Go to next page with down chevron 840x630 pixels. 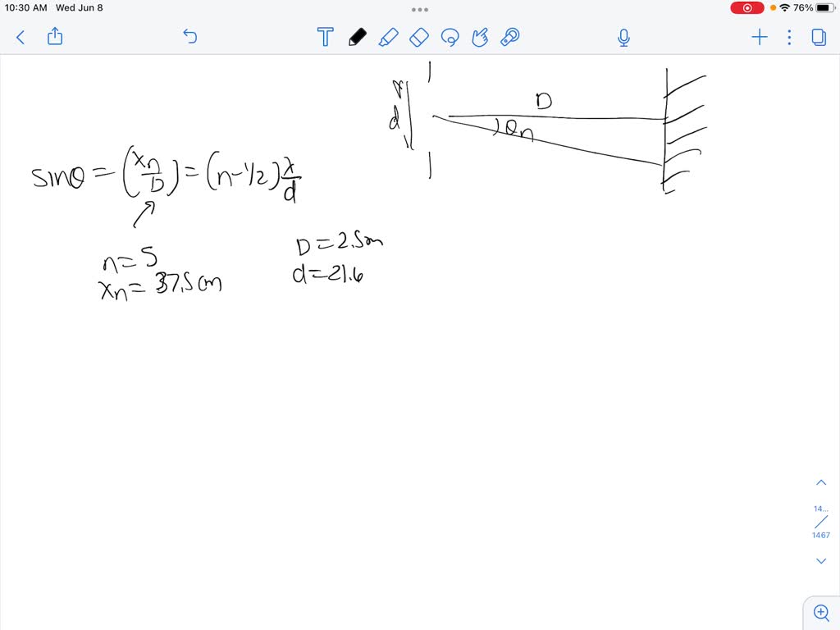821,560
